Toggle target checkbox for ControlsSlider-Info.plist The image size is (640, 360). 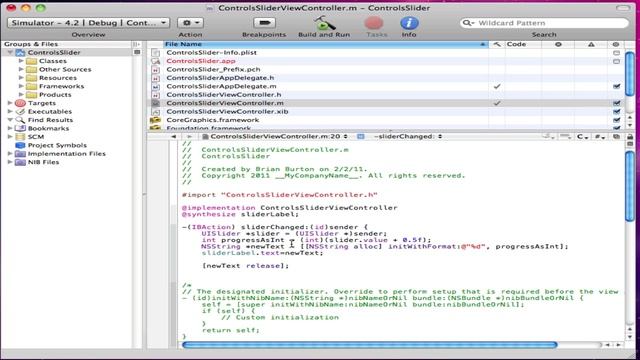[x=616, y=53]
